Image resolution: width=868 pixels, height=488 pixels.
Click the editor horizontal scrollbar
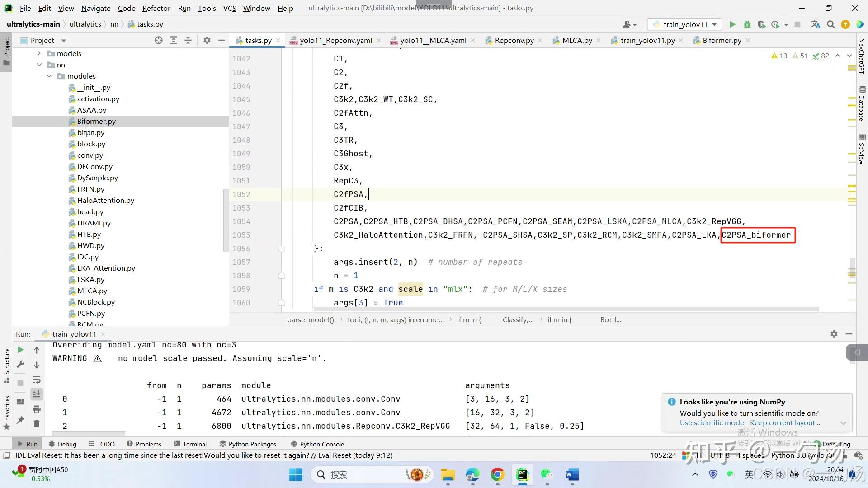(x=565, y=310)
